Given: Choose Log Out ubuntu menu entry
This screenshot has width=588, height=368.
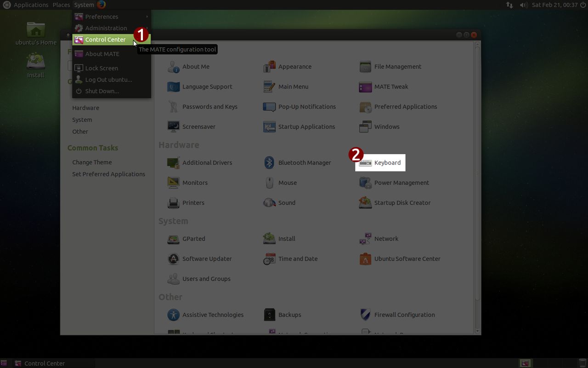Looking at the screenshot, I should click(112, 80).
